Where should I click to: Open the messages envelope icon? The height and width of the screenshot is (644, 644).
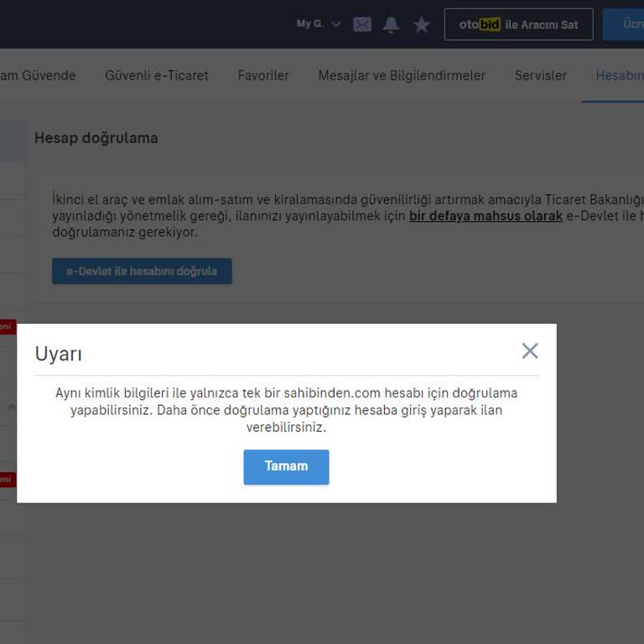click(362, 24)
